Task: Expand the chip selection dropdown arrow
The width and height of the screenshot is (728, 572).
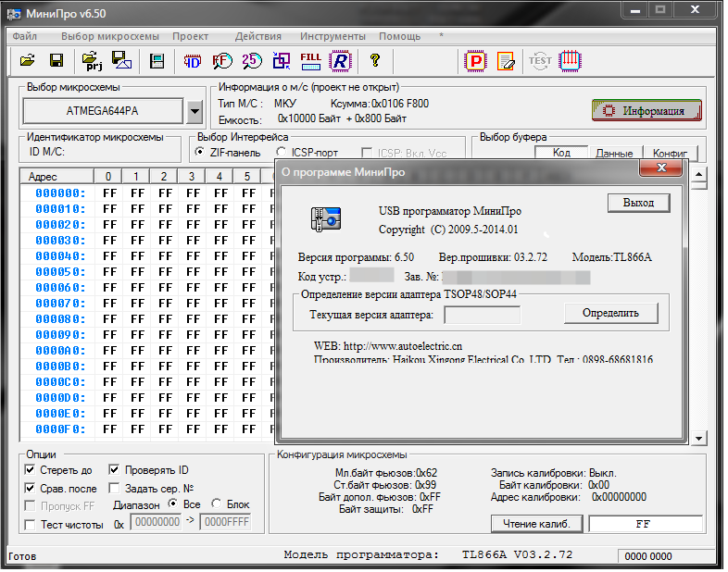Action: [x=194, y=112]
